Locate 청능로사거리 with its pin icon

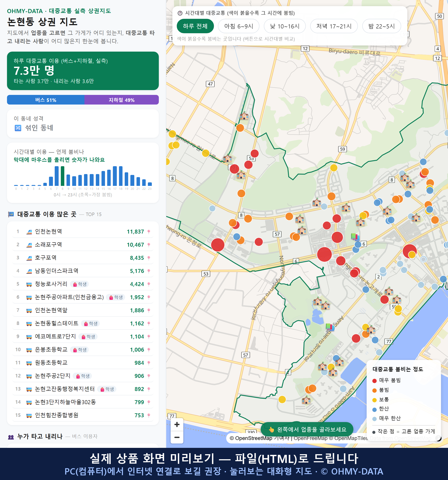[149, 284]
